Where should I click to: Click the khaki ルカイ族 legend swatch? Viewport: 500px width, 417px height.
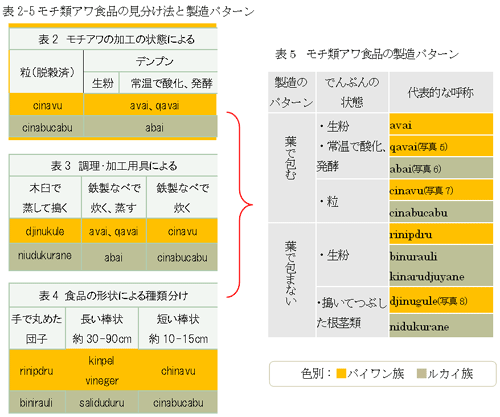422,373
